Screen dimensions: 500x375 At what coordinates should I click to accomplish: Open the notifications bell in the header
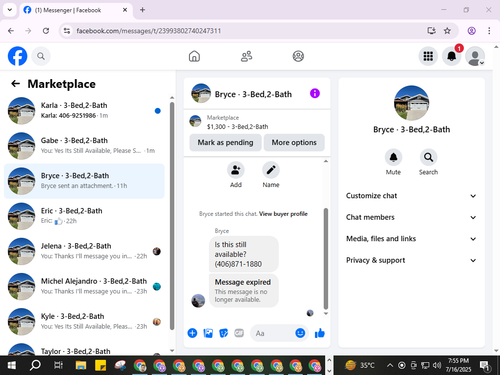452,56
